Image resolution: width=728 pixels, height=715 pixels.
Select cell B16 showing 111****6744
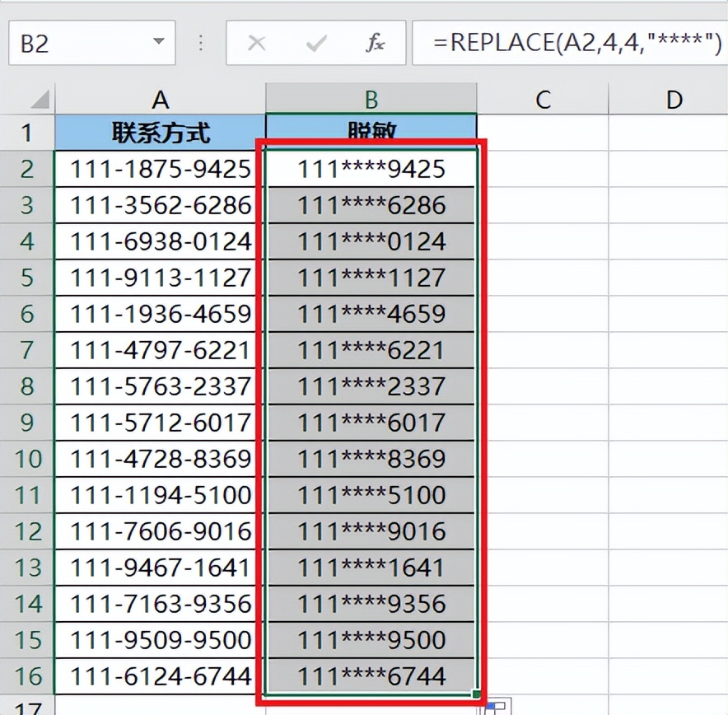(369, 675)
